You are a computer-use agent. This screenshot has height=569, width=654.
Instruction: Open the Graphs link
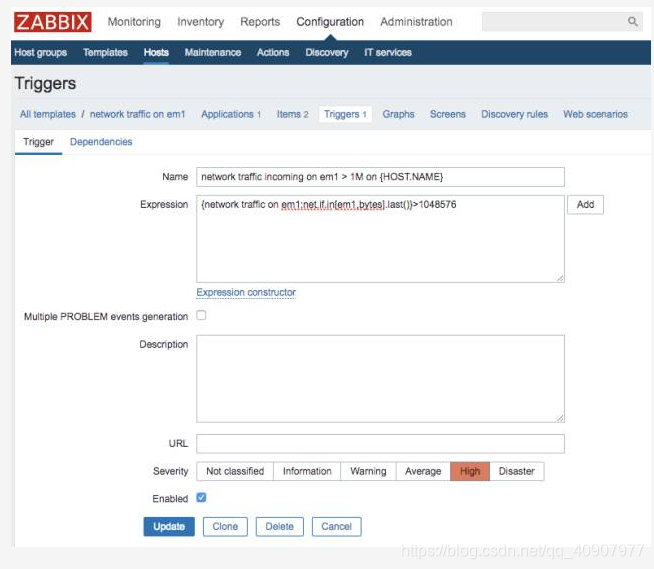pos(398,114)
